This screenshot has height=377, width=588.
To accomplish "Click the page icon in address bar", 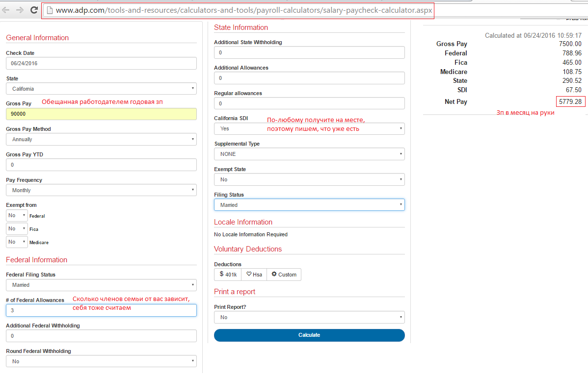I will point(49,10).
